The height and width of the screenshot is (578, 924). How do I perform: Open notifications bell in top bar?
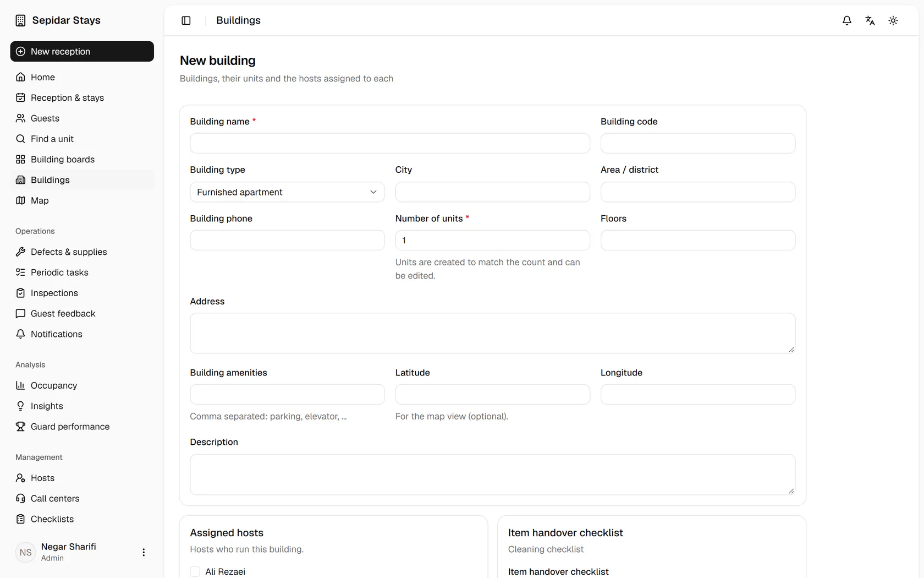[x=847, y=20]
